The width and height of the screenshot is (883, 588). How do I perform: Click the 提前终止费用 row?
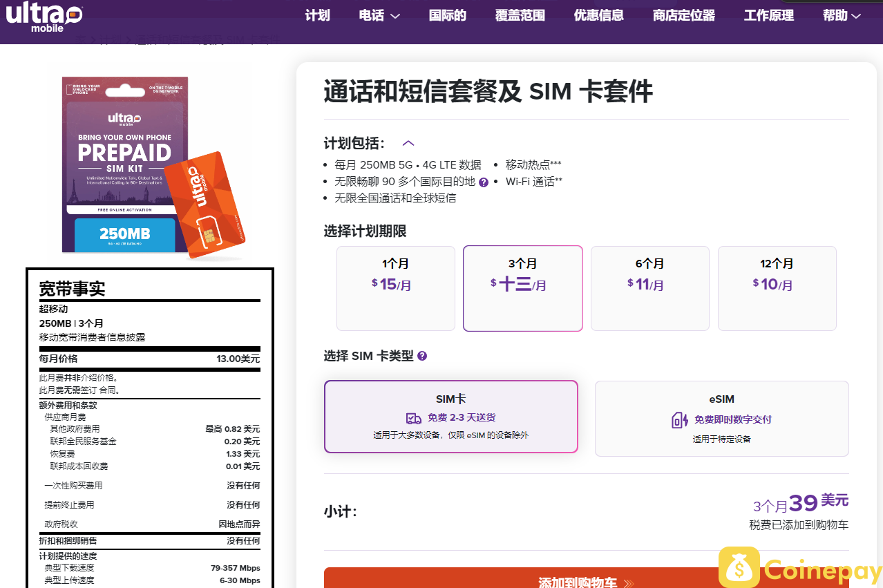[152, 505]
